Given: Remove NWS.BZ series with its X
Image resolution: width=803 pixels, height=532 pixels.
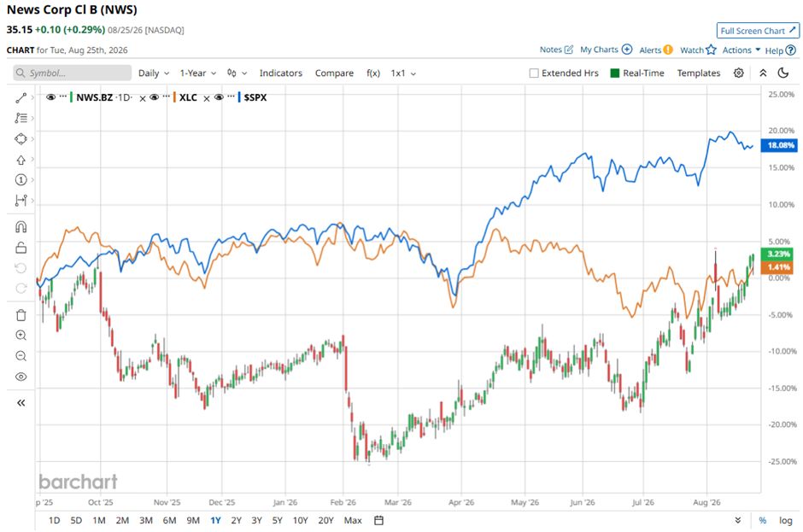Looking at the screenshot, I should [x=143, y=98].
